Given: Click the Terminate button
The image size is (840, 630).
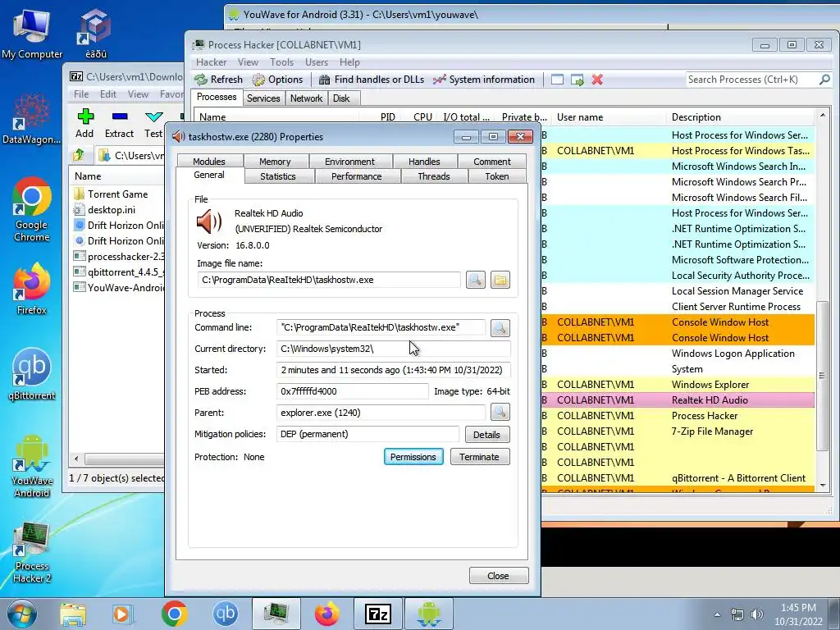Looking at the screenshot, I should 479,456.
